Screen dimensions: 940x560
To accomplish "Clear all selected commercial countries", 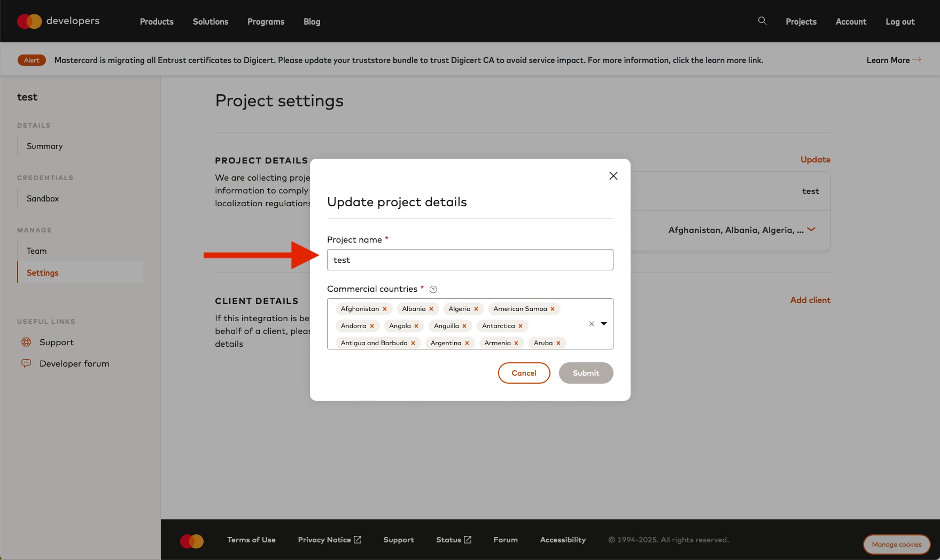I will [x=591, y=324].
